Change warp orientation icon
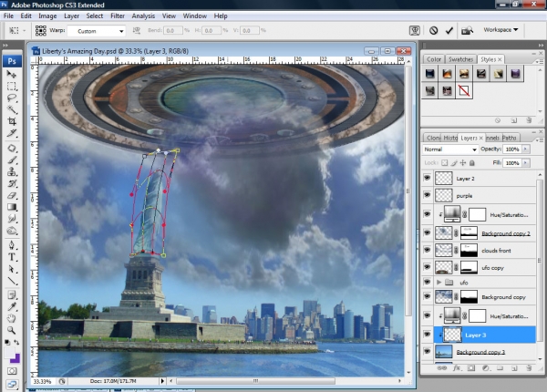Viewport: 547px width, 392px height. (x=137, y=31)
